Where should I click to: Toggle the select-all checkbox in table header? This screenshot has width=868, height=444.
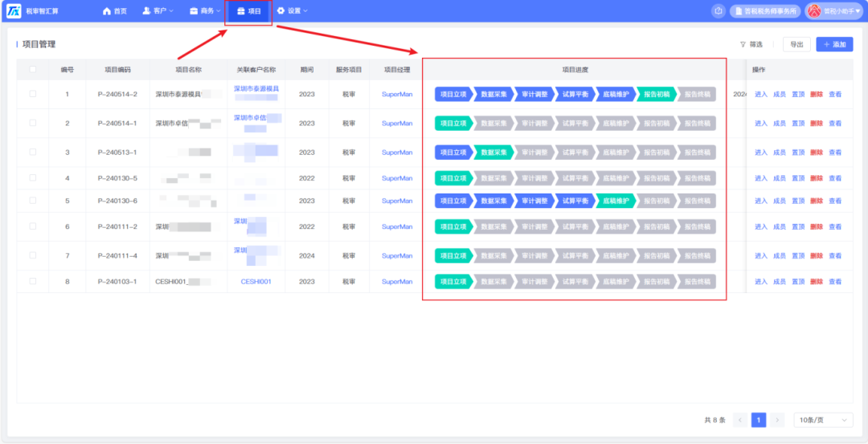click(x=33, y=69)
